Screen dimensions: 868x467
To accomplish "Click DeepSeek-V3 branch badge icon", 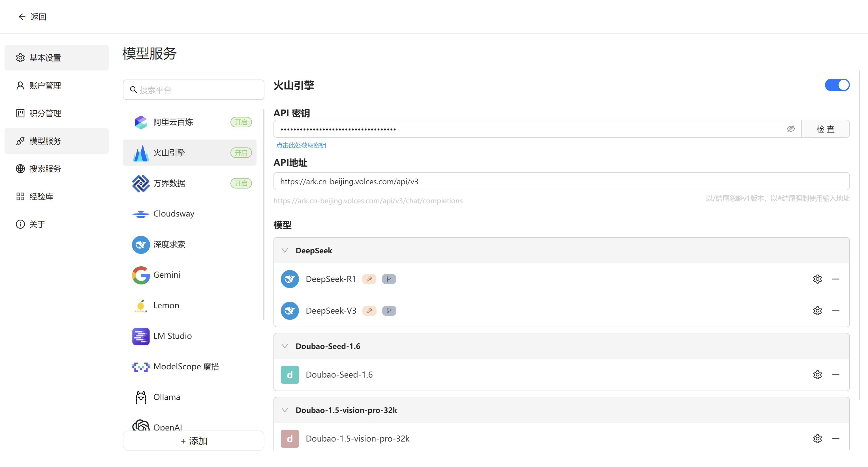I will pos(389,311).
